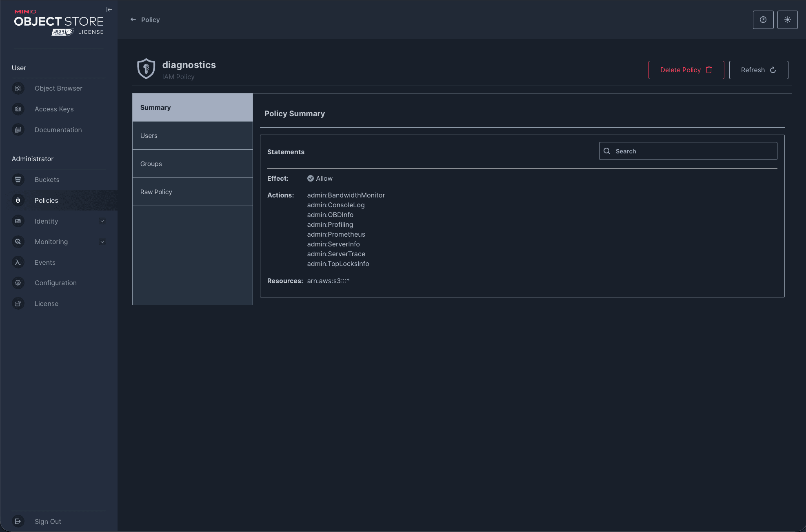
Task: Focus the Statements search field
Action: point(688,151)
